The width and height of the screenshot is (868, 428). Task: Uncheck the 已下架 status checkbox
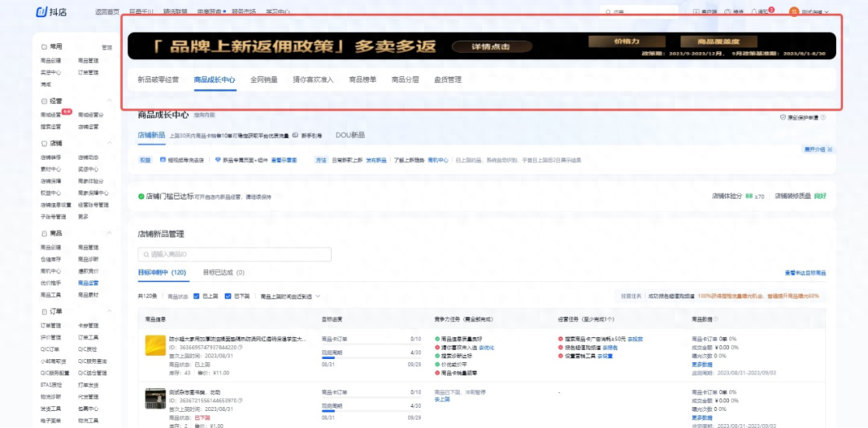pos(227,296)
